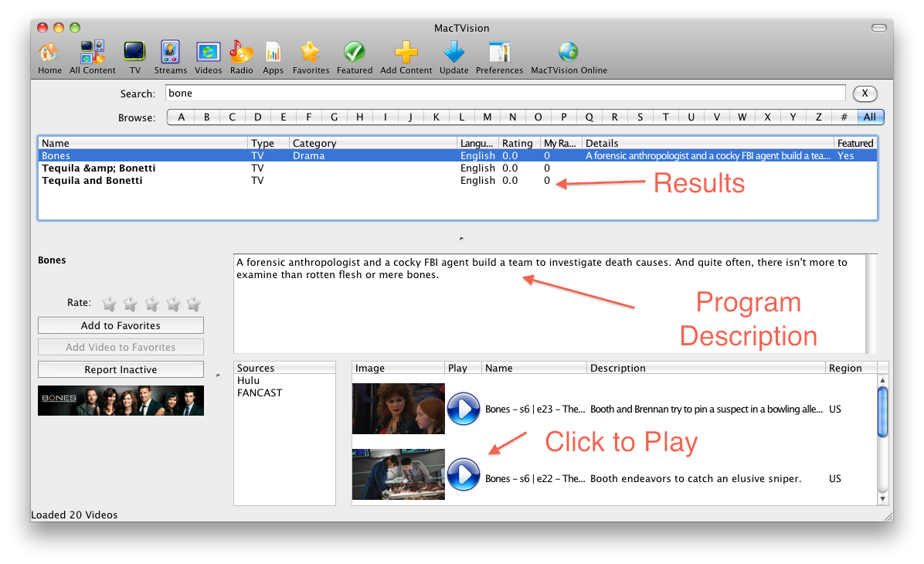Viewport: 924px width, 564px height.
Task: Rate Bones four stars
Action: tap(172, 304)
